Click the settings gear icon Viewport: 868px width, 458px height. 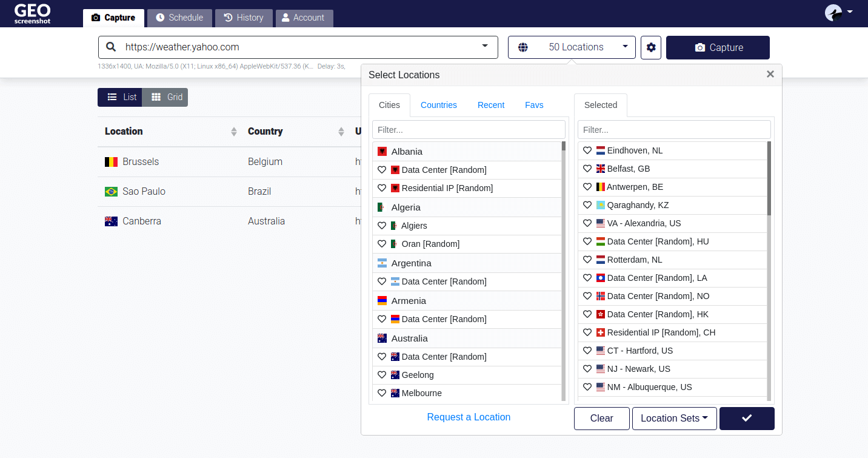(651, 47)
